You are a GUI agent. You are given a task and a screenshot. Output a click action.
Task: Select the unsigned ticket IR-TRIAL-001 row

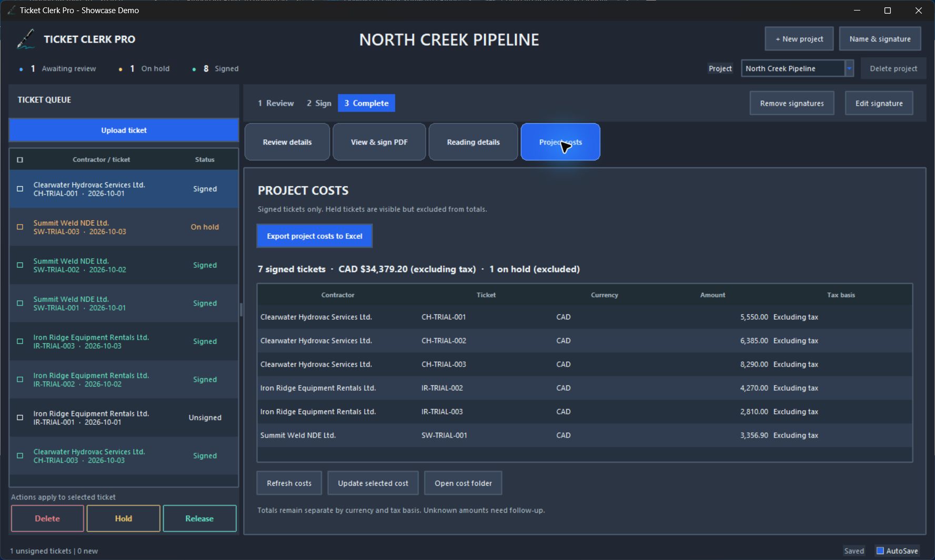click(x=124, y=418)
